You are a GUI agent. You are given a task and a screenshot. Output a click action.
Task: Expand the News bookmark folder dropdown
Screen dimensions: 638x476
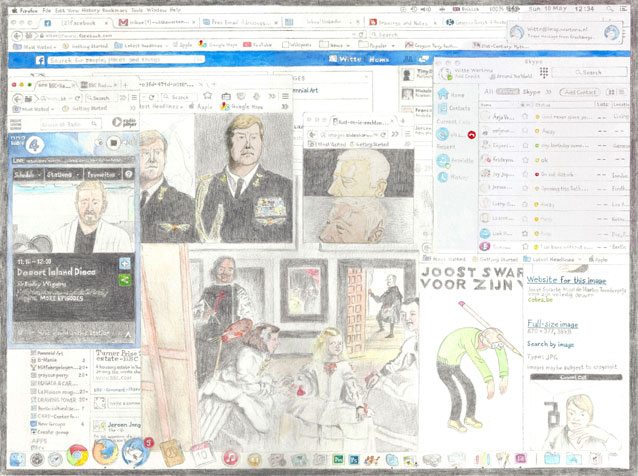tap(335, 45)
